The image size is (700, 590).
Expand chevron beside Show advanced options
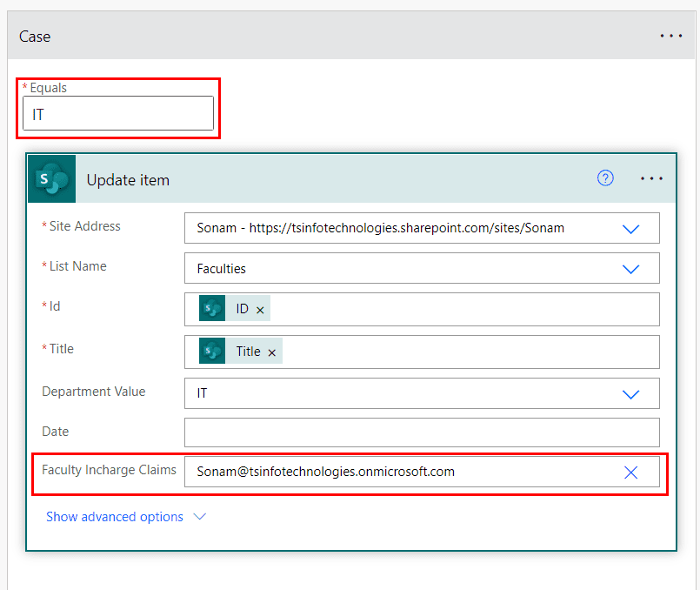(199, 517)
